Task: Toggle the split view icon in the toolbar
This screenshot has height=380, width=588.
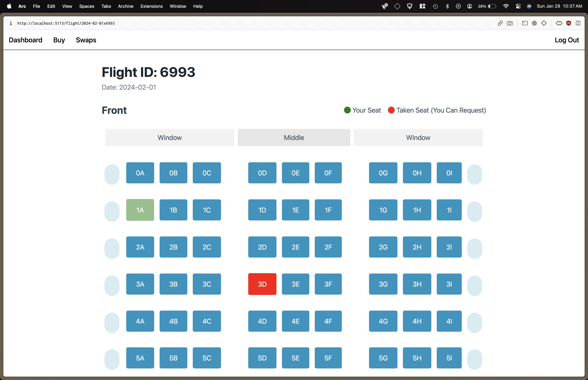Action: click(x=578, y=23)
